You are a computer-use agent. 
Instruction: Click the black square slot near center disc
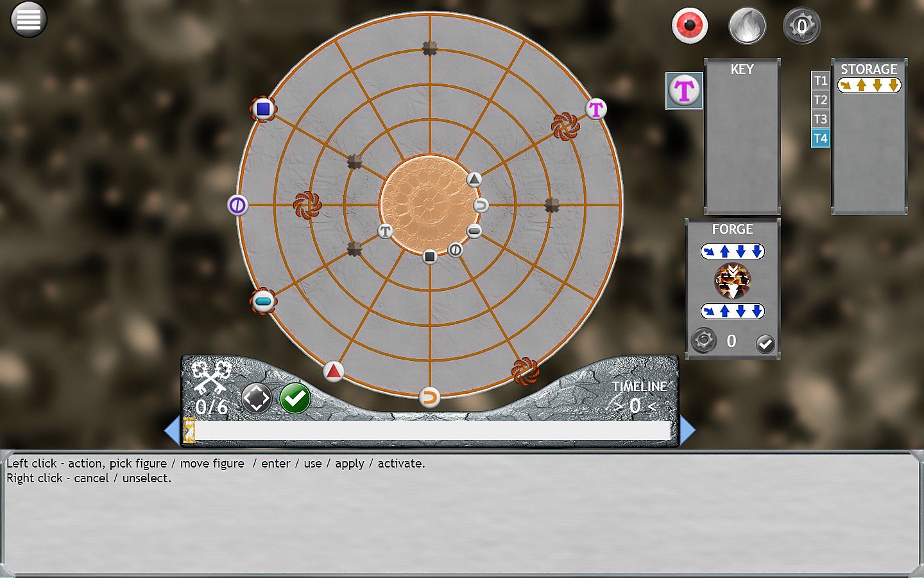tap(430, 257)
